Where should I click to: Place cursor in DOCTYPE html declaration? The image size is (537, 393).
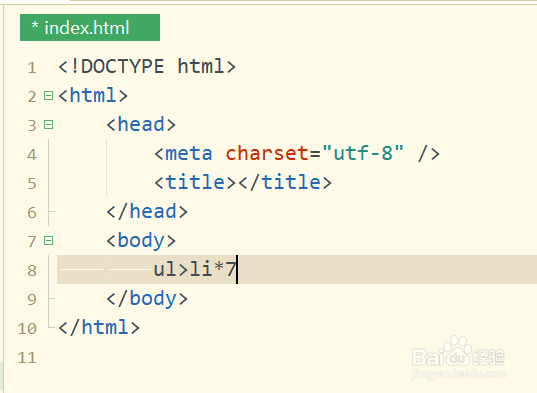pos(147,66)
